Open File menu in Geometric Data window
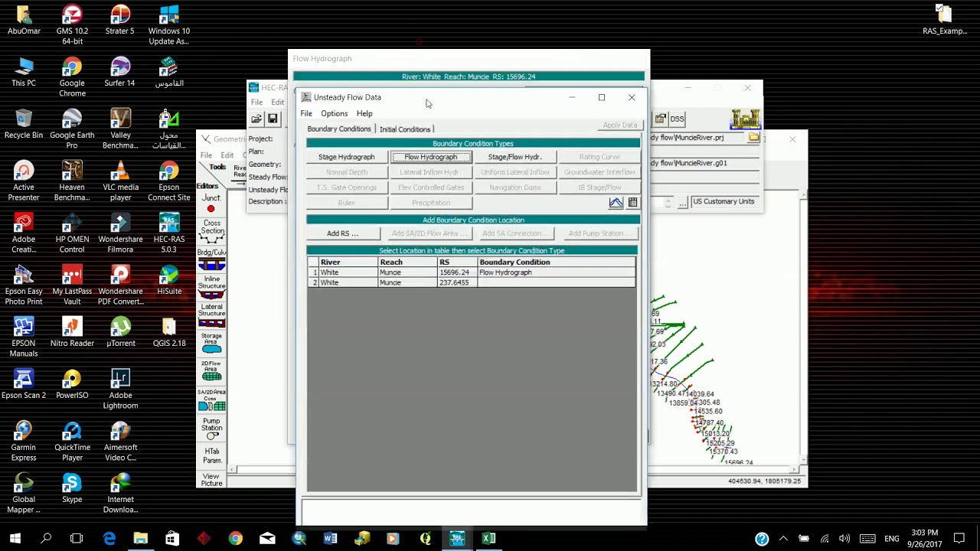The image size is (980, 551). point(206,155)
